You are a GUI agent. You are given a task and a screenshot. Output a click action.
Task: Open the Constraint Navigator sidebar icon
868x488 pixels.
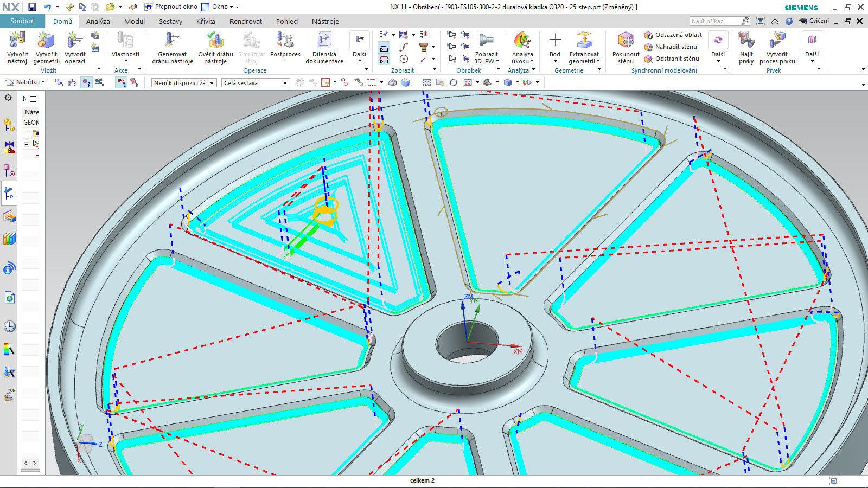(9, 147)
